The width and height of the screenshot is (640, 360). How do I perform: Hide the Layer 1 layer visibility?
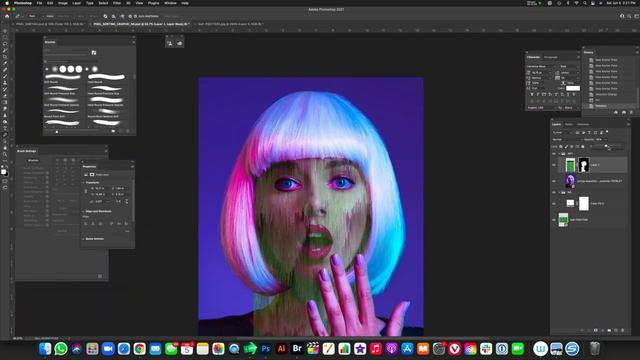click(x=554, y=165)
